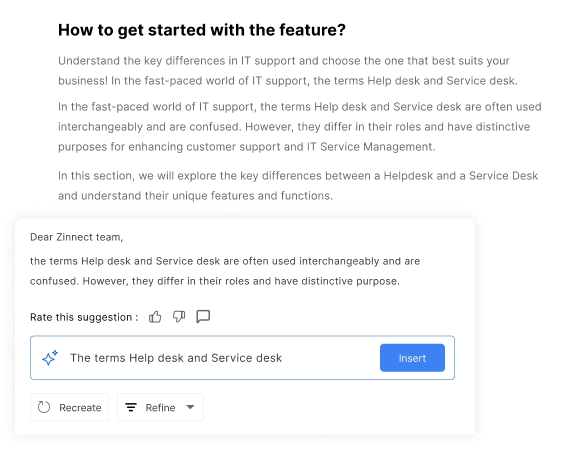This screenshot has height=455, width=585.
Task: Click the paragraph beginning 'Understand the key differences'
Action: coord(288,70)
